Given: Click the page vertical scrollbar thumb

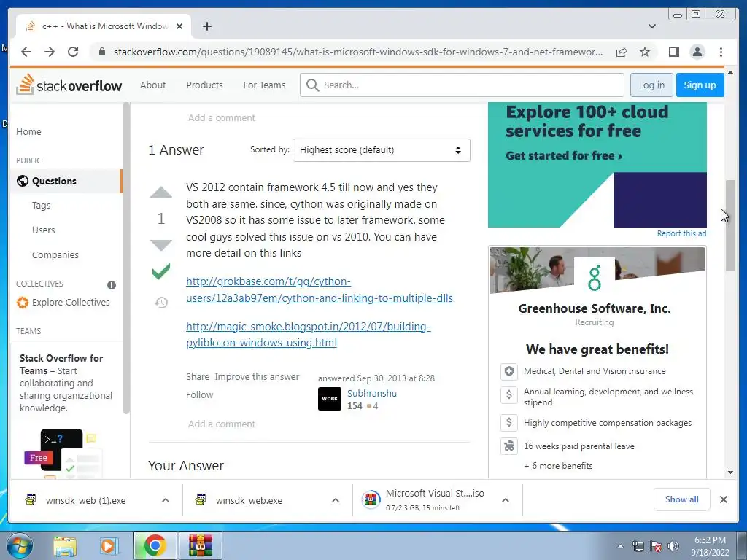Looking at the screenshot, I should [x=730, y=226].
